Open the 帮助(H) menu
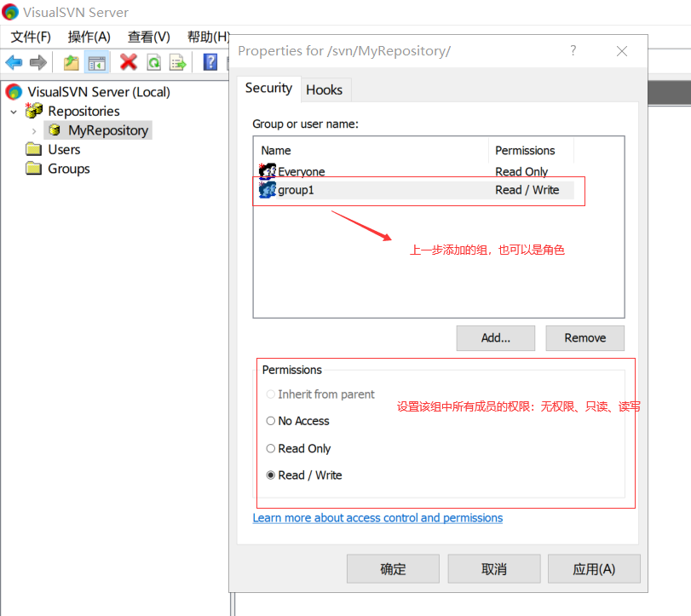 click(x=208, y=37)
